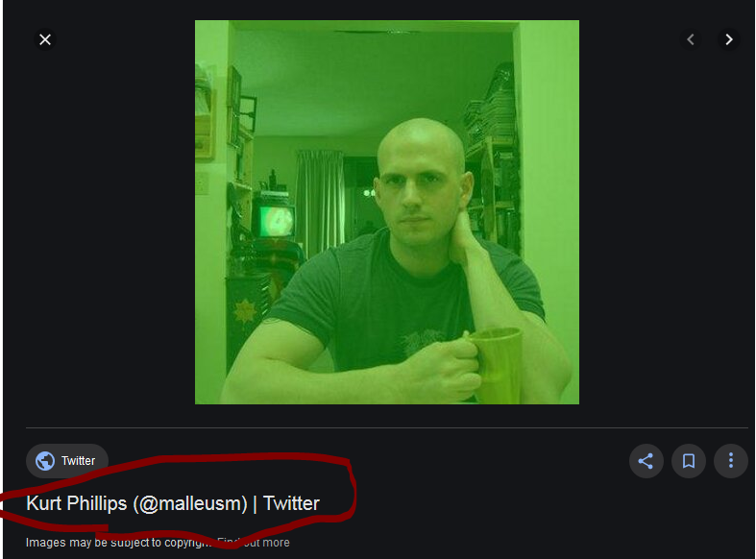
Task: Click the globe icon in the Twitter chip
Action: tap(45, 461)
